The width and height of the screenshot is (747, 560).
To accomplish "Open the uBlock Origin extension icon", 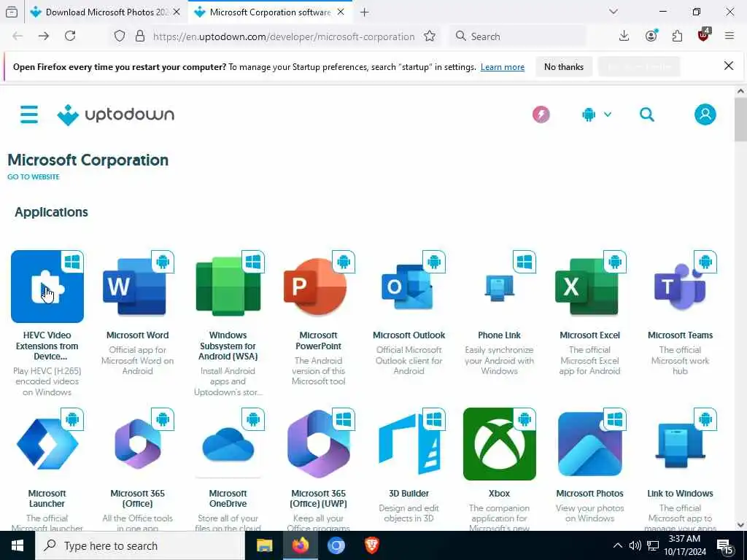I will (x=704, y=35).
